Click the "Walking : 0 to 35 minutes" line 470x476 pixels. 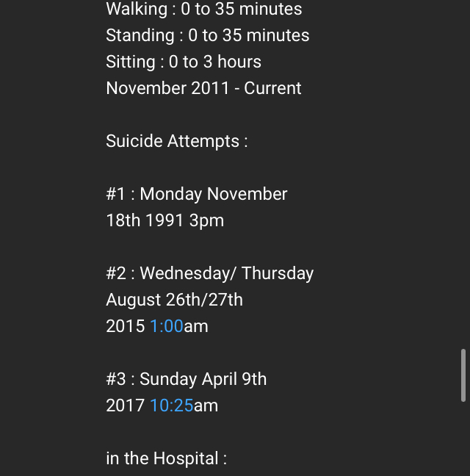pyautogui.click(x=203, y=10)
